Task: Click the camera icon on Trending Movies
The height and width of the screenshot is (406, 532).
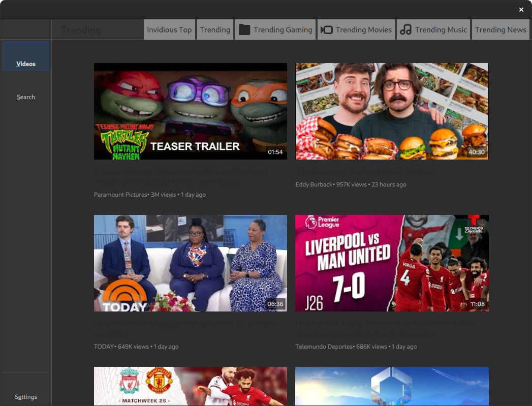Action: coord(326,30)
